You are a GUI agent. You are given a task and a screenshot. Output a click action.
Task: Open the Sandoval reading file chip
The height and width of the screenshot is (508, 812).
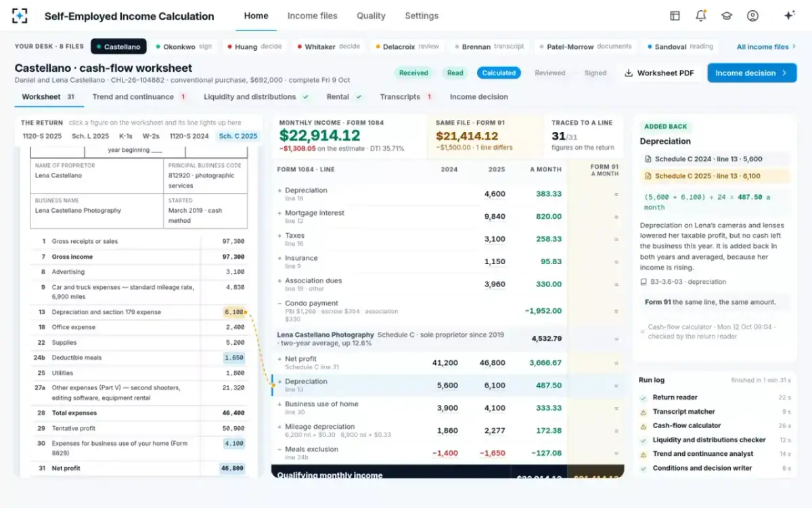[x=680, y=47]
